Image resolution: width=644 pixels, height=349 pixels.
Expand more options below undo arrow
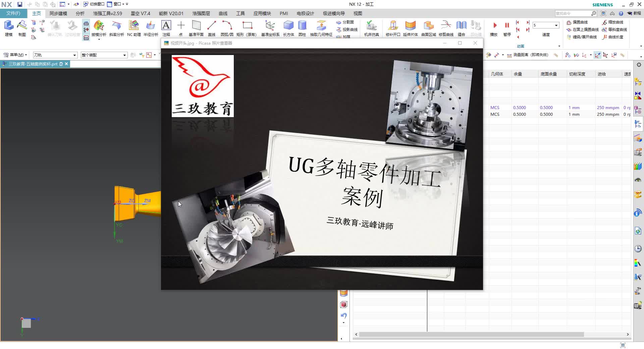(343, 323)
